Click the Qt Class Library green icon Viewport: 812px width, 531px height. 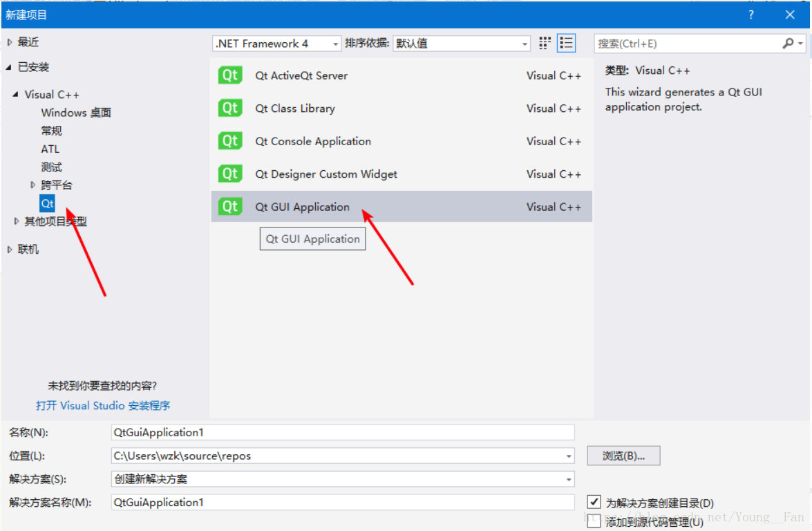tap(230, 109)
